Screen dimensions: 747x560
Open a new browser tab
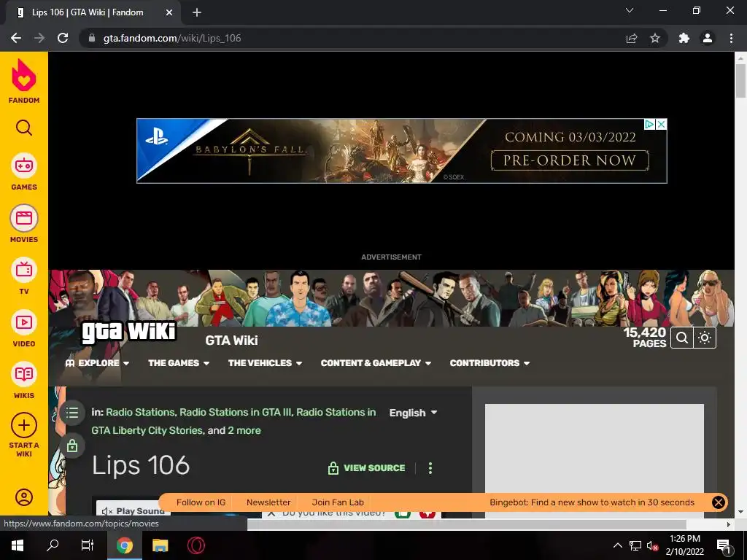[197, 13]
